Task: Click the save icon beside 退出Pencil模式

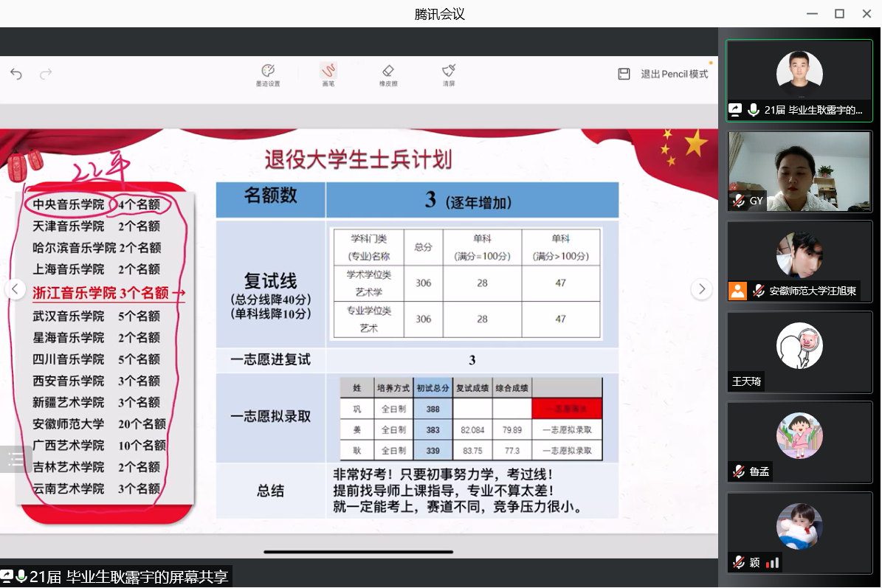Action: (x=624, y=74)
